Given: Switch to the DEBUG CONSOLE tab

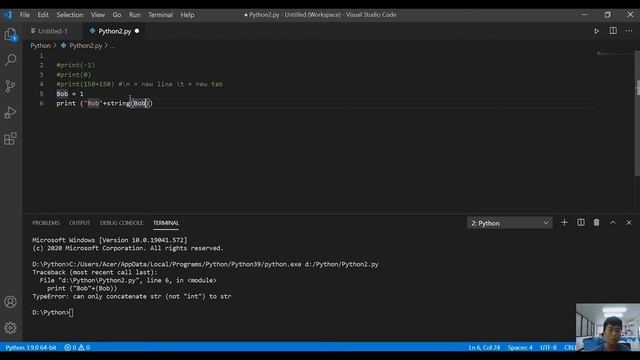Looking at the screenshot, I should click(x=121, y=223).
